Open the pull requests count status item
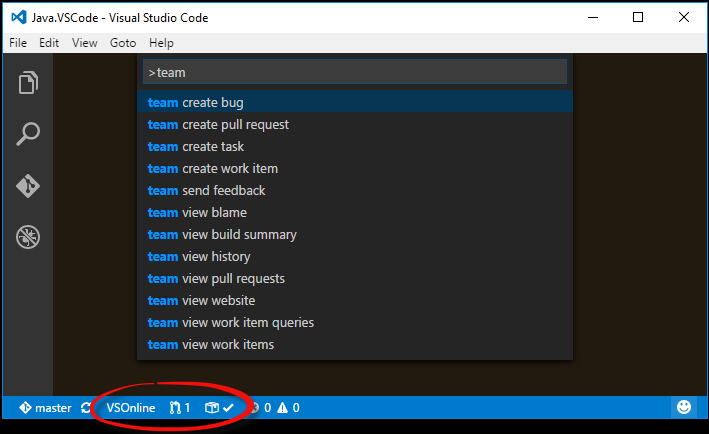709x434 pixels. [x=180, y=408]
